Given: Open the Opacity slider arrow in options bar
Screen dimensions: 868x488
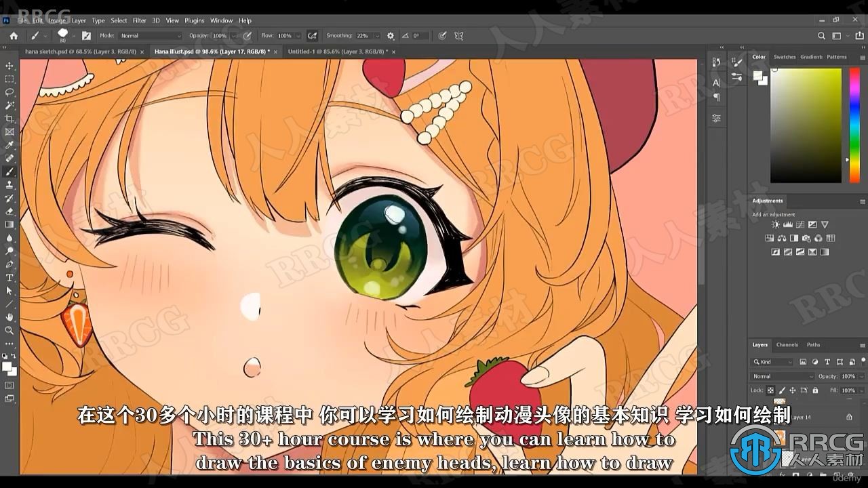Looking at the screenshot, I should pyautogui.click(x=233, y=36).
